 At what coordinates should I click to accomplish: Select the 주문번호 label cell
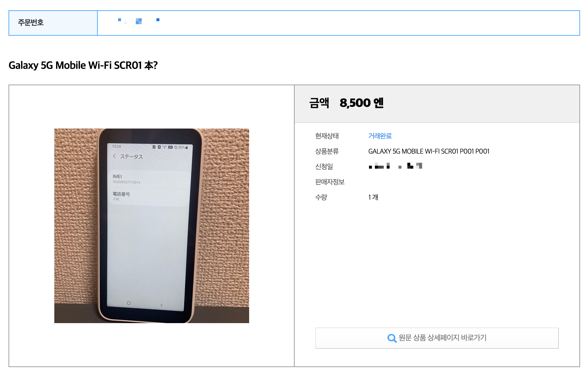pos(53,23)
